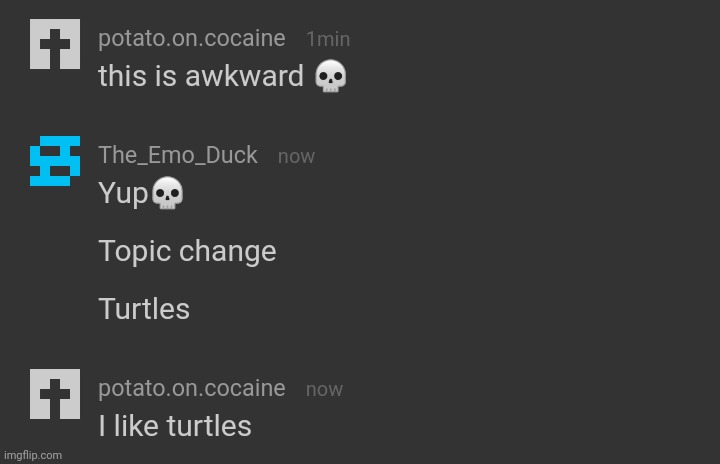
Task: Click the imgflip.com watermark
Action: point(33,455)
